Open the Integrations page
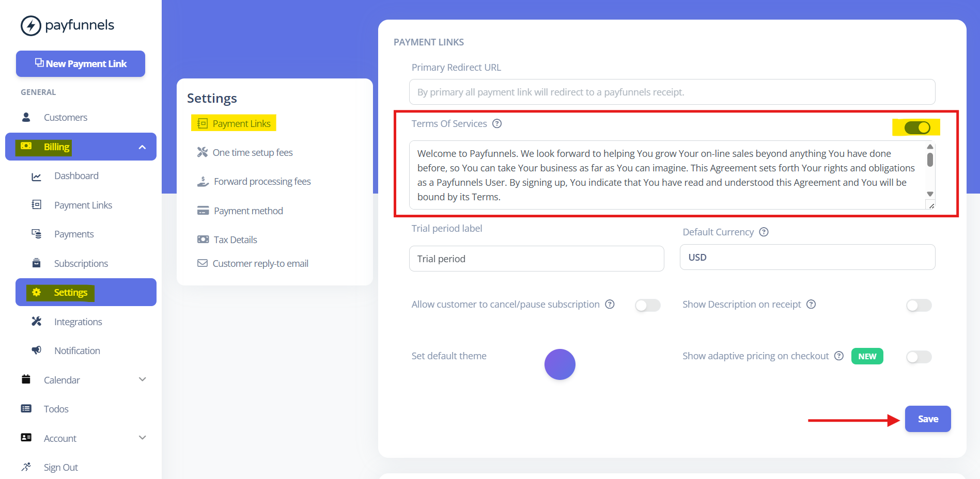 [78, 322]
